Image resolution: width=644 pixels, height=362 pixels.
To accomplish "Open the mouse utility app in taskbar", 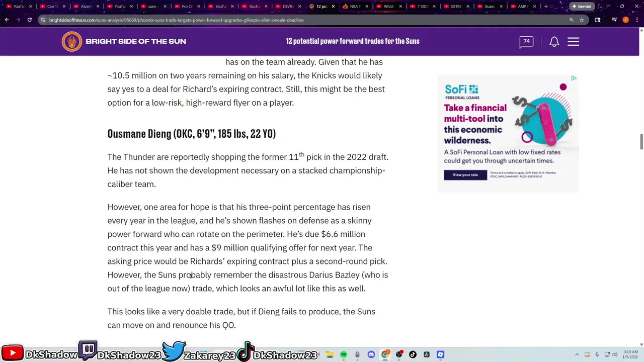I will pos(357,354).
